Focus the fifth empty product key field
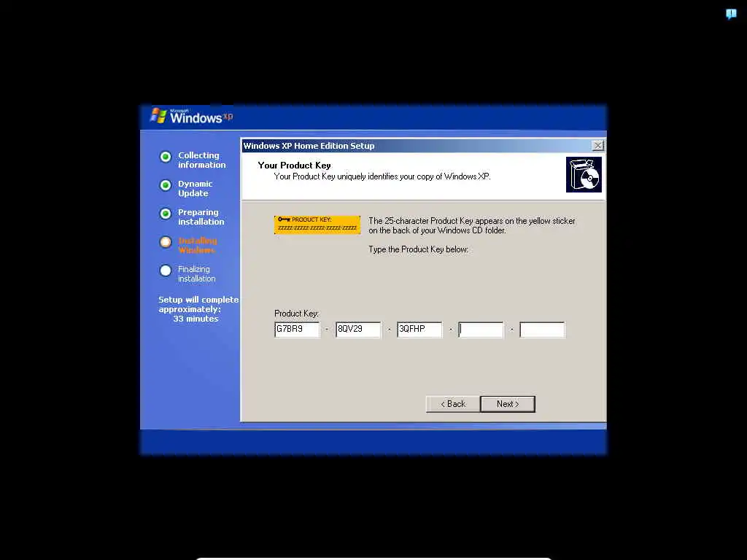 542,330
